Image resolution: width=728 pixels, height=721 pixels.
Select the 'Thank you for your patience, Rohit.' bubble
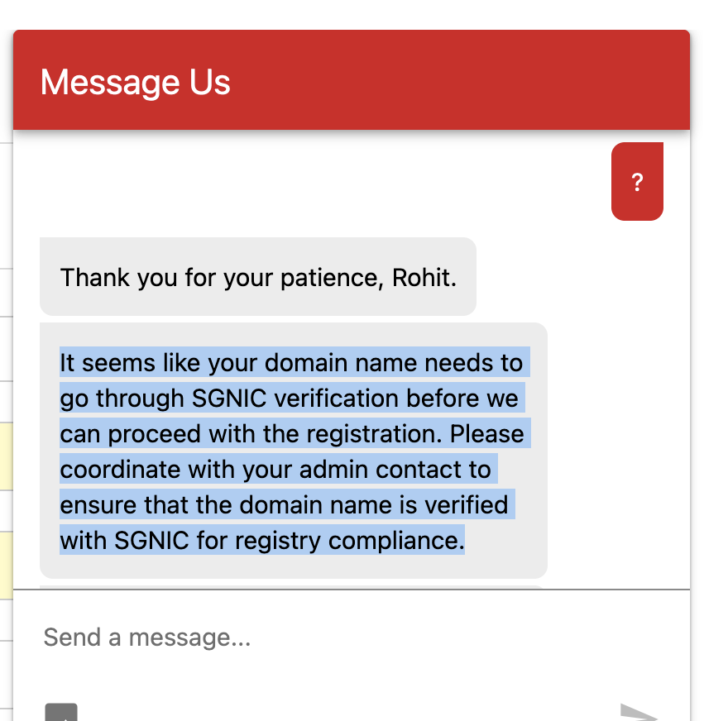pyautogui.click(x=258, y=276)
